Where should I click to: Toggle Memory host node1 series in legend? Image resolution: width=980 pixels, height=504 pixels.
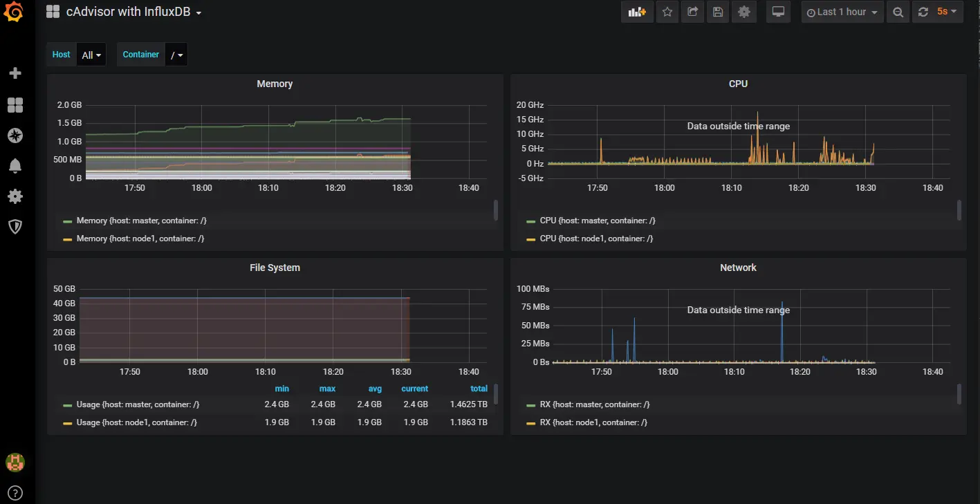pos(140,239)
